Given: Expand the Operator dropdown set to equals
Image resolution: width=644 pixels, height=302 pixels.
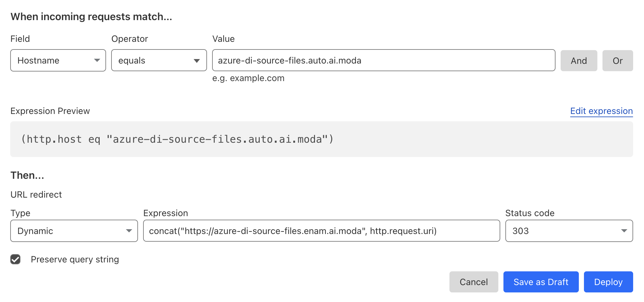Looking at the screenshot, I should click(153, 60).
